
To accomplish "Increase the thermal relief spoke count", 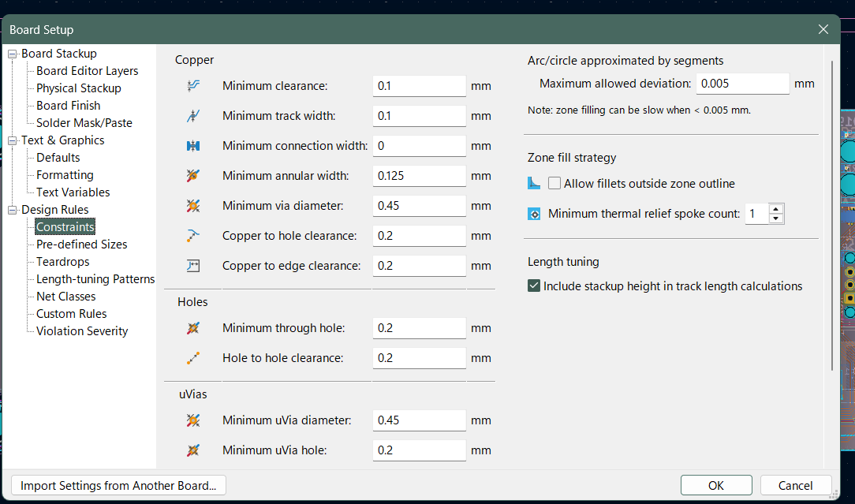I will click(776, 209).
